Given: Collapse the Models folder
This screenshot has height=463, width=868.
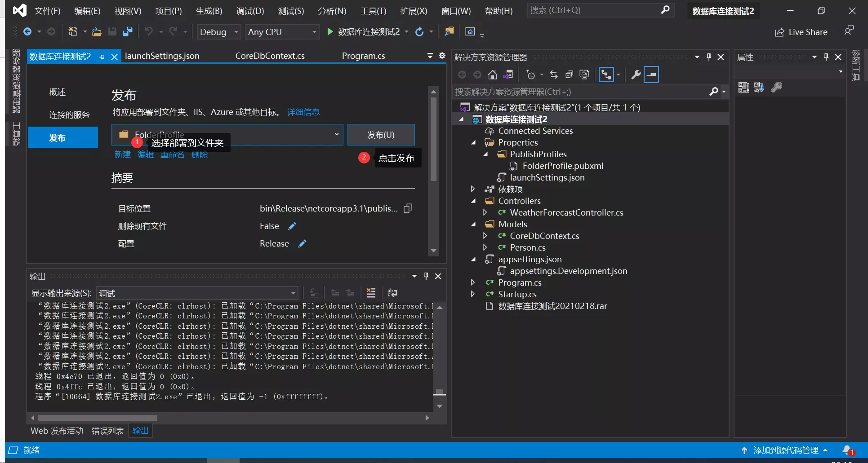Looking at the screenshot, I should point(473,224).
